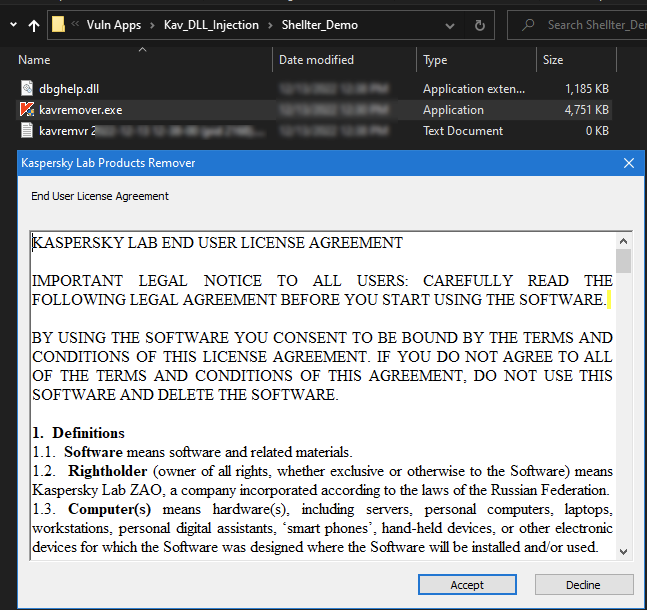The height and width of the screenshot is (610, 647).
Task: Sort by Date modified column header
Action: (316, 60)
